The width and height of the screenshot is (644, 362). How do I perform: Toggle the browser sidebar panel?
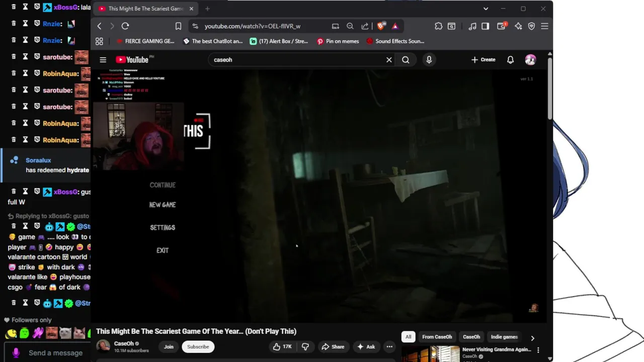[x=485, y=26]
